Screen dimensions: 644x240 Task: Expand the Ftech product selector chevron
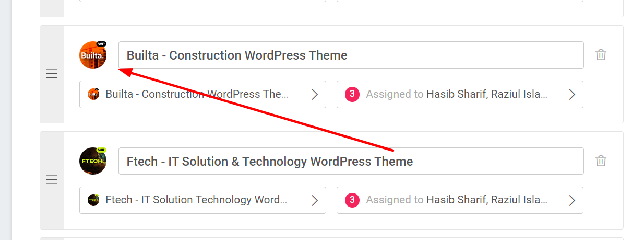(315, 200)
